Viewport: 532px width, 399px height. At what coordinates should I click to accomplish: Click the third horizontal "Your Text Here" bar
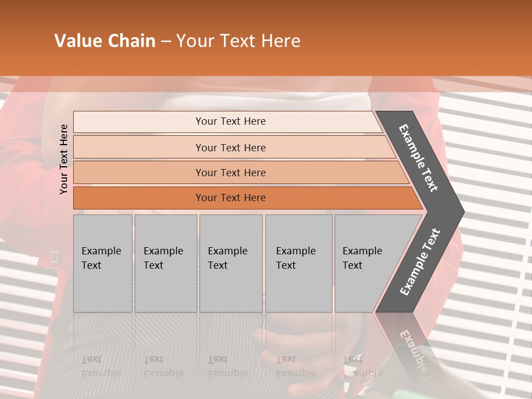pyautogui.click(x=230, y=172)
